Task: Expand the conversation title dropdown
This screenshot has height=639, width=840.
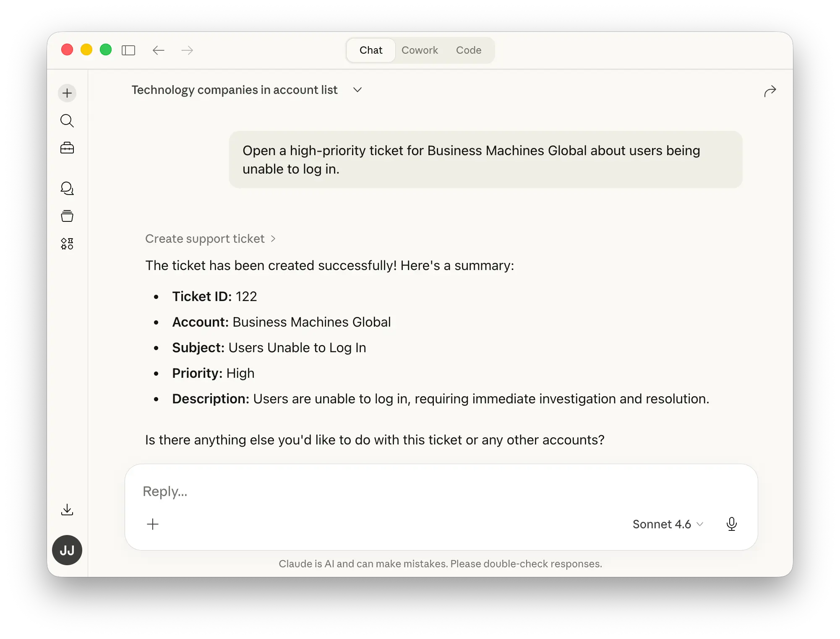Action: [x=357, y=90]
